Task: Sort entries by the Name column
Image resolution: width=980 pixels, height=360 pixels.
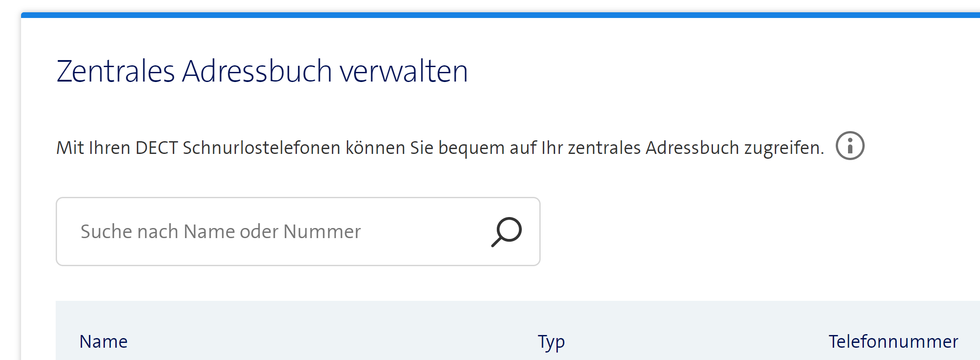Action: (x=104, y=341)
